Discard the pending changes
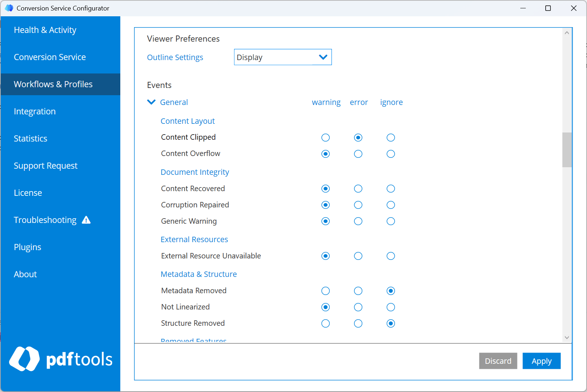This screenshot has width=587, height=392. click(x=498, y=361)
